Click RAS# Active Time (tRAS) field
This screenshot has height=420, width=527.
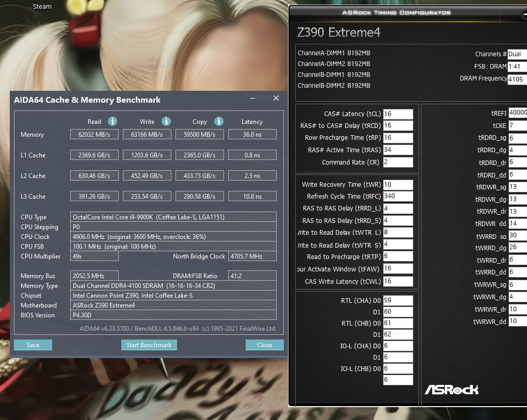(x=398, y=150)
